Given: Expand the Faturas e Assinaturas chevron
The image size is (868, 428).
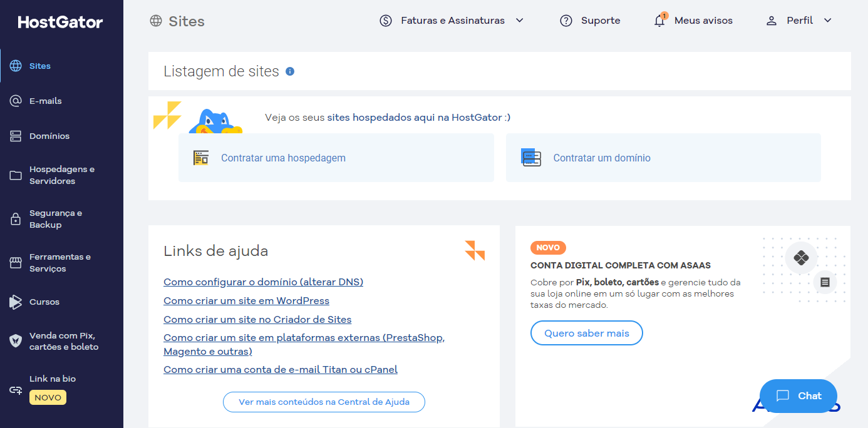Looking at the screenshot, I should (519, 21).
